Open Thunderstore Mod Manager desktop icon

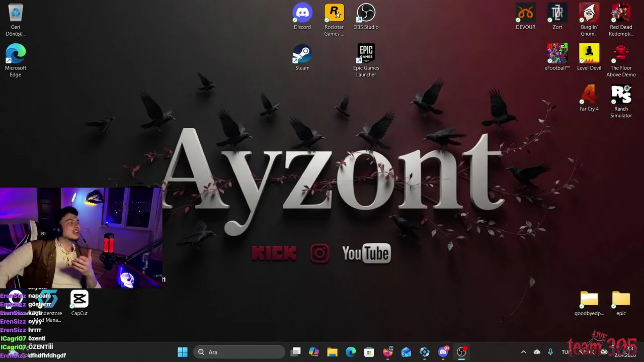(x=48, y=306)
